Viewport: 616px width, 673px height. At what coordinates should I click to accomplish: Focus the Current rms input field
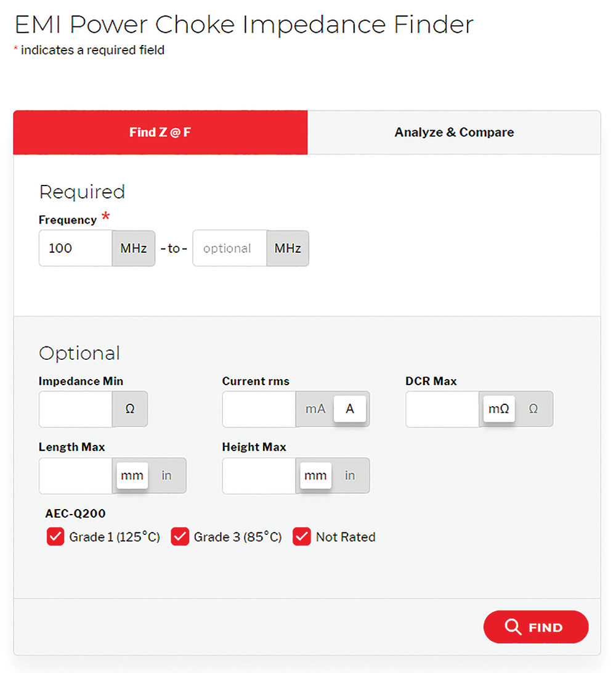tap(259, 409)
